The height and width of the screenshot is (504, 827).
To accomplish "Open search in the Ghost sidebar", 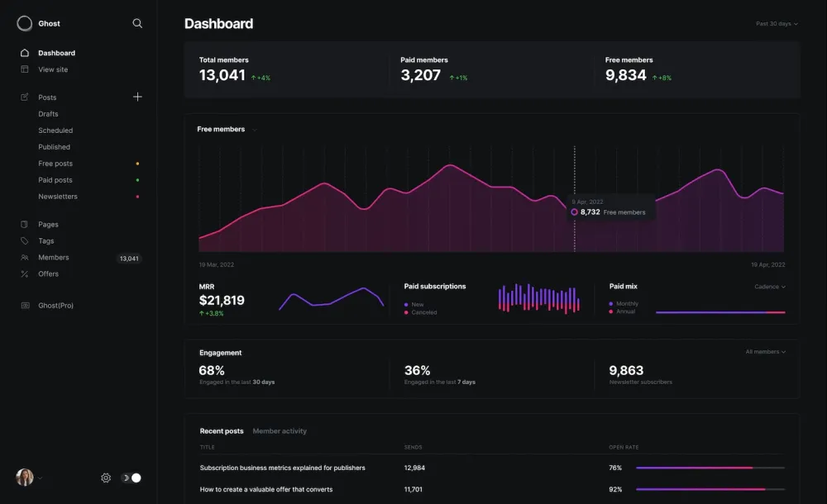I will (137, 23).
